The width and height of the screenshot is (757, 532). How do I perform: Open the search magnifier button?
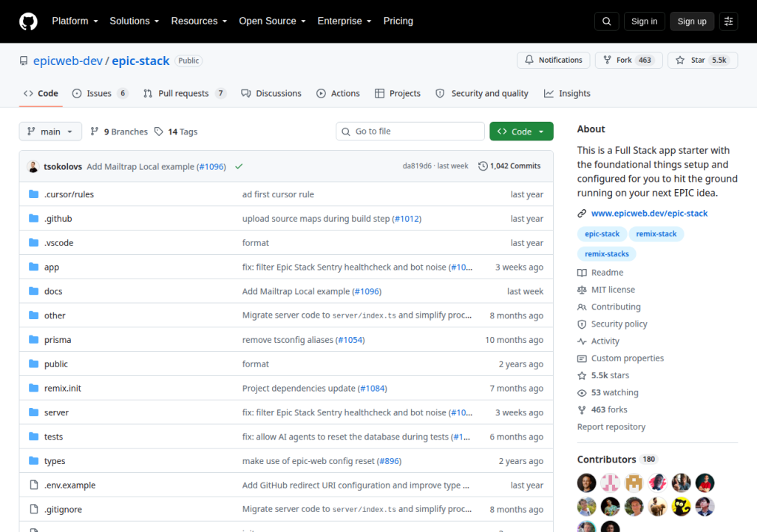(x=606, y=21)
